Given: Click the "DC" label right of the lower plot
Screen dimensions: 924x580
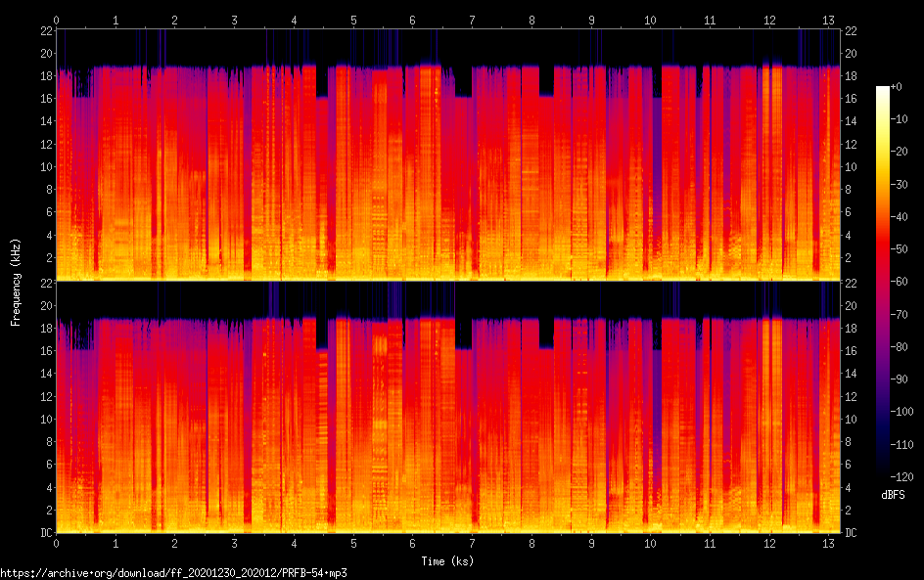Looking at the screenshot, I should 851,533.
